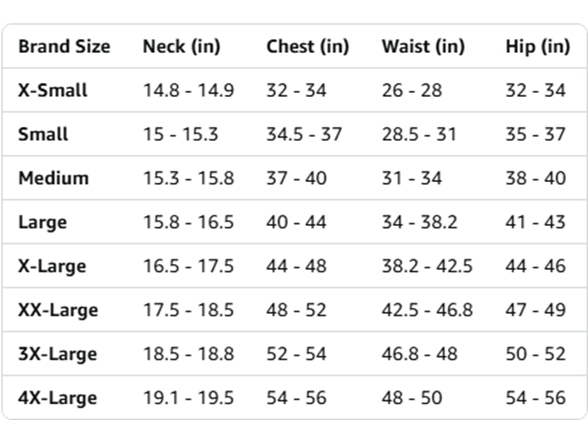Select waist value 42.5 - 46.8

[427, 310]
